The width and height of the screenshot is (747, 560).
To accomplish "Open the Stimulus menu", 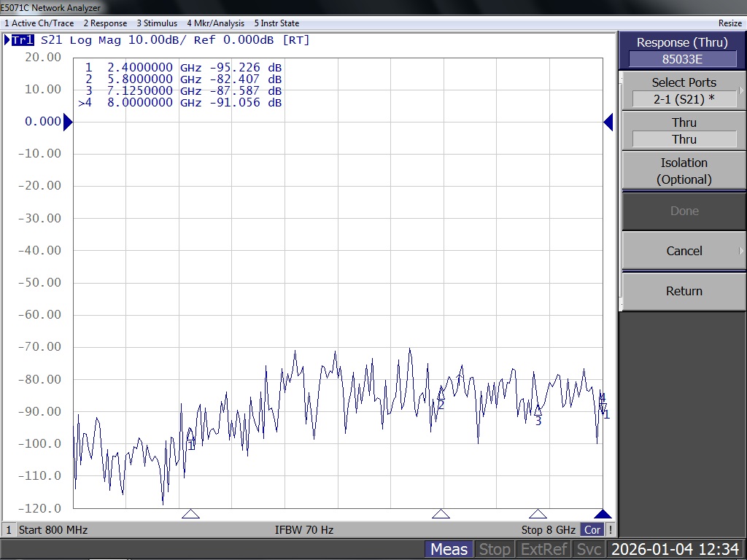I will coord(157,23).
